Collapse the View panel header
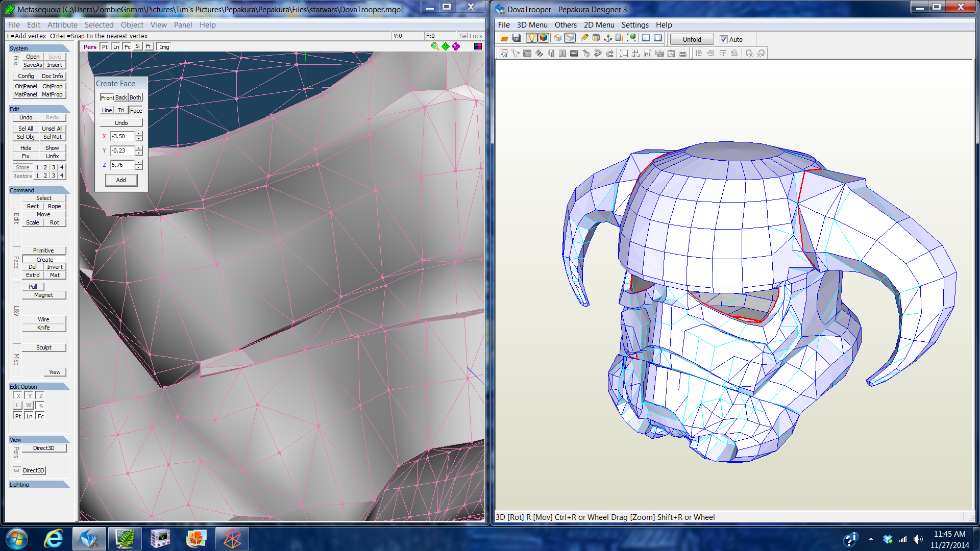The height and width of the screenshot is (551, 980). pos(39,440)
